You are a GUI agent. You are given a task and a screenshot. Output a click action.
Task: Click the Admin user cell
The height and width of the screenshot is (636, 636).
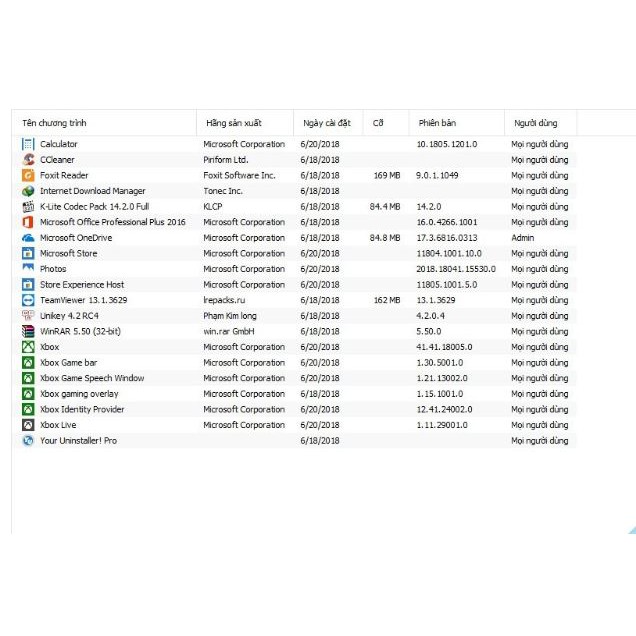pyautogui.click(x=523, y=238)
